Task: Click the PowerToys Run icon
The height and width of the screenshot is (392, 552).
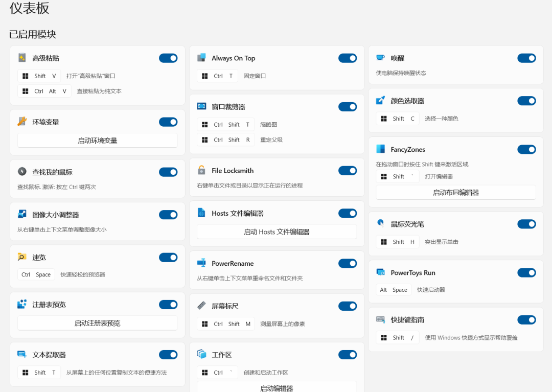Action: point(380,272)
